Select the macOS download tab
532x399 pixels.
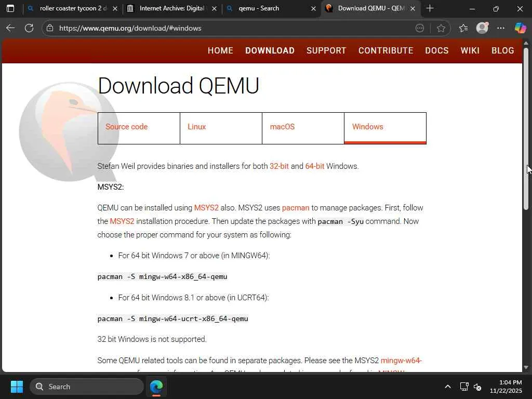pyautogui.click(x=303, y=128)
